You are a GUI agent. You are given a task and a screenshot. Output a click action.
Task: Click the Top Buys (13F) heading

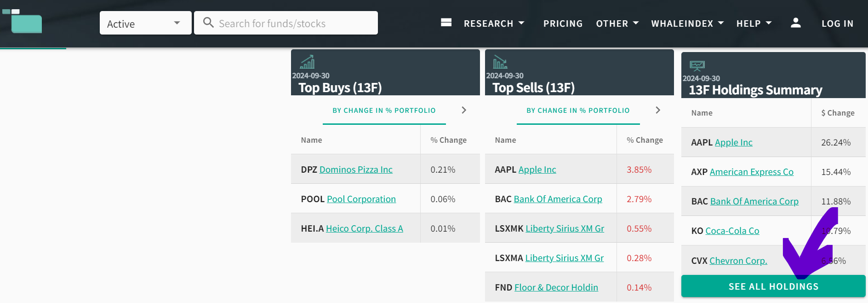point(340,87)
